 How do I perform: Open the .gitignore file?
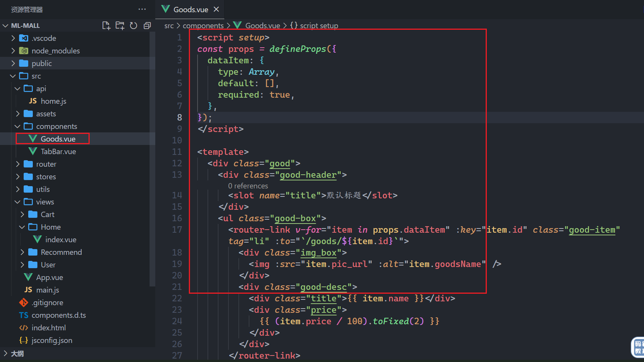tap(47, 302)
